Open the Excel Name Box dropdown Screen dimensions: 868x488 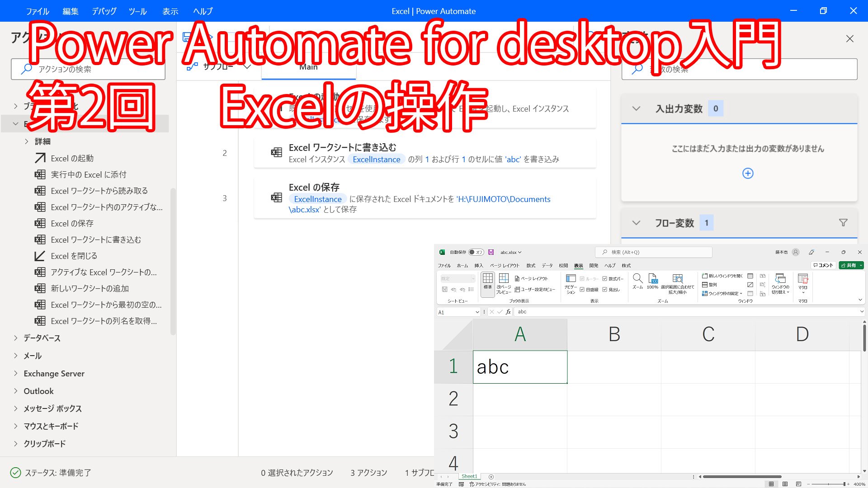point(477,312)
